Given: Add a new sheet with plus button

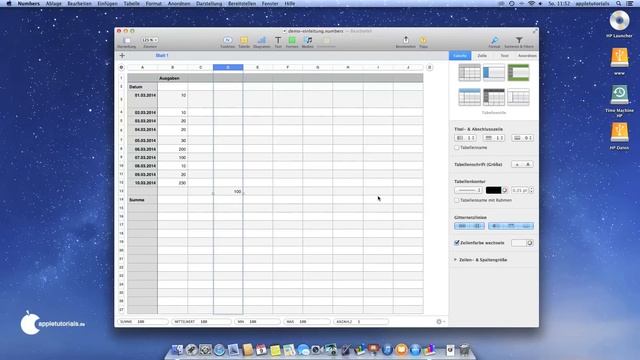Looking at the screenshot, I should pyautogui.click(x=122, y=56).
